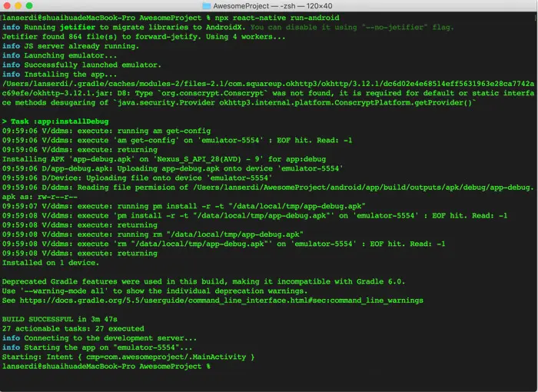Open the docs.gradle.org command line warnings URL
This screenshot has width=538, height=392.
221,301
